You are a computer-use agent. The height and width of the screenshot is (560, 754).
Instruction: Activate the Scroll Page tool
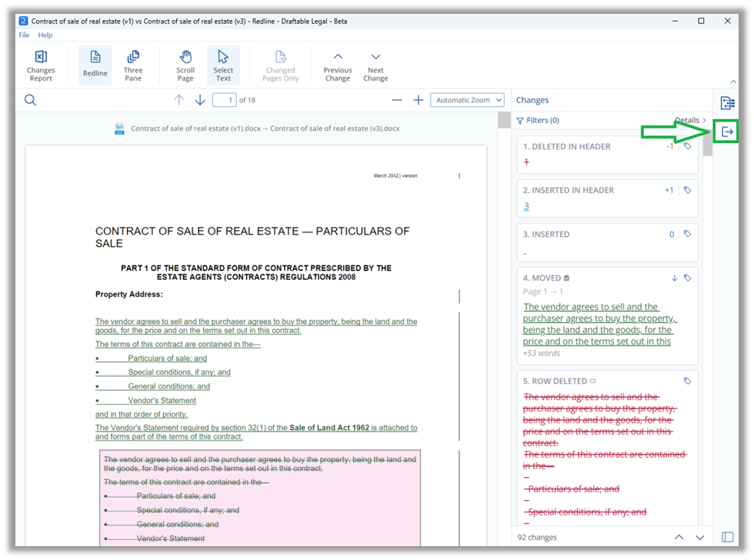pos(185,65)
